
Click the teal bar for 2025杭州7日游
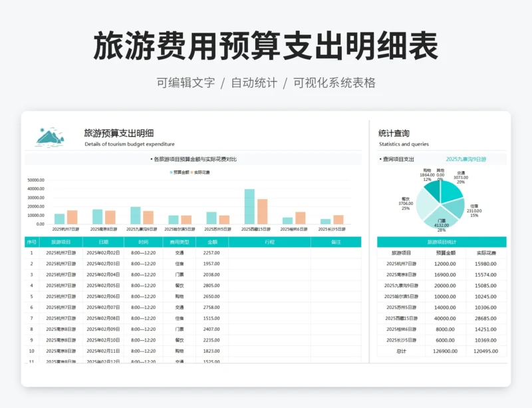point(59,219)
